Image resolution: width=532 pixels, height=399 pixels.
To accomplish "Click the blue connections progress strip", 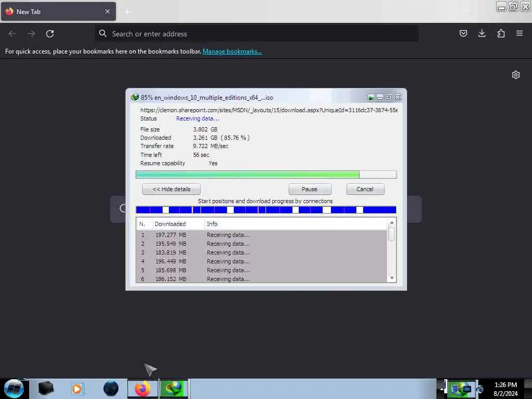I will [266, 210].
